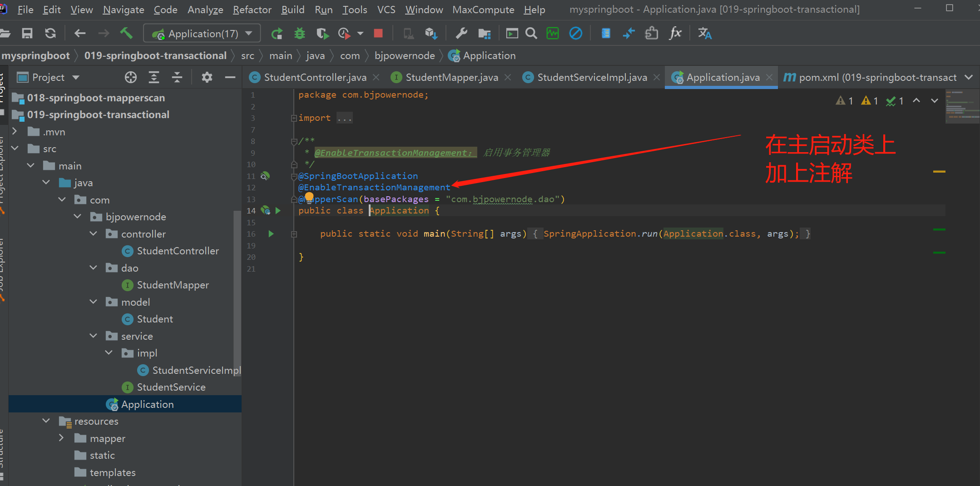The width and height of the screenshot is (980, 486).
Task: Run main method from line 16 gutter
Action: (x=271, y=234)
